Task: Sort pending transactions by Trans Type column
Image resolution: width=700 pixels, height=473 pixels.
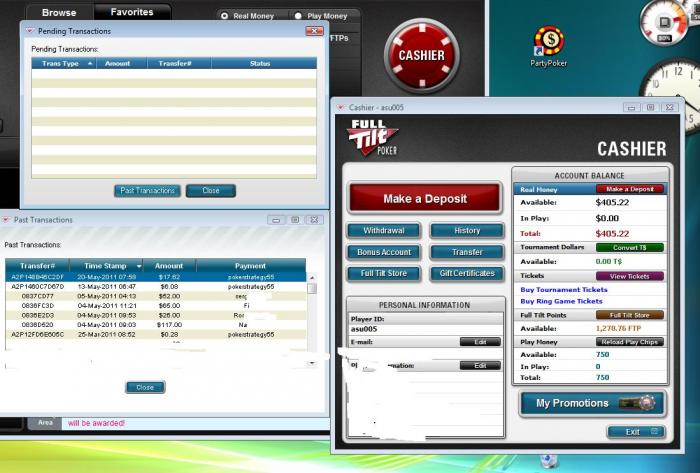Action: click(64, 63)
